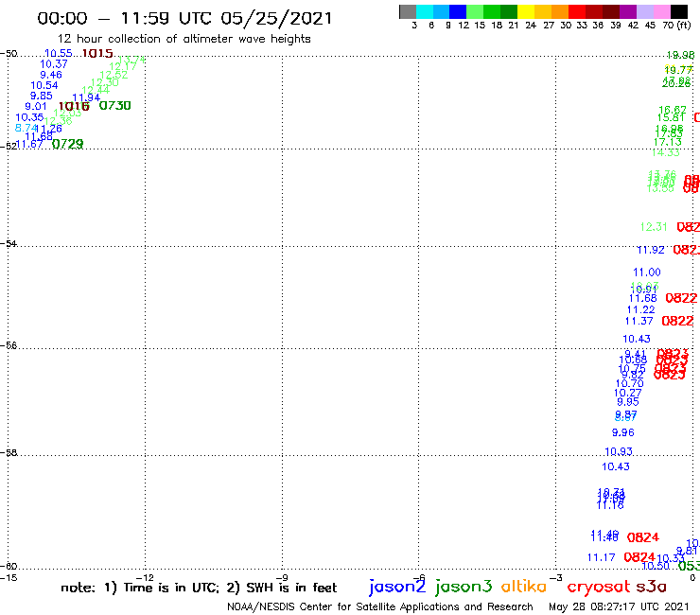Select the 'altika' satellite legend label
The height and width of the screenshot is (615, 700).
pos(524,586)
